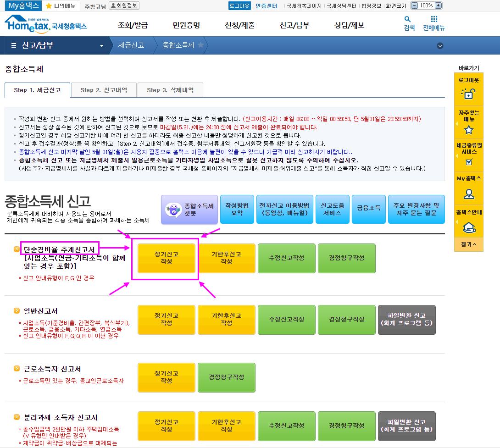This screenshot has width=500, height=448.
Task: Open the 민원증명 menu
Action: [x=186, y=25]
